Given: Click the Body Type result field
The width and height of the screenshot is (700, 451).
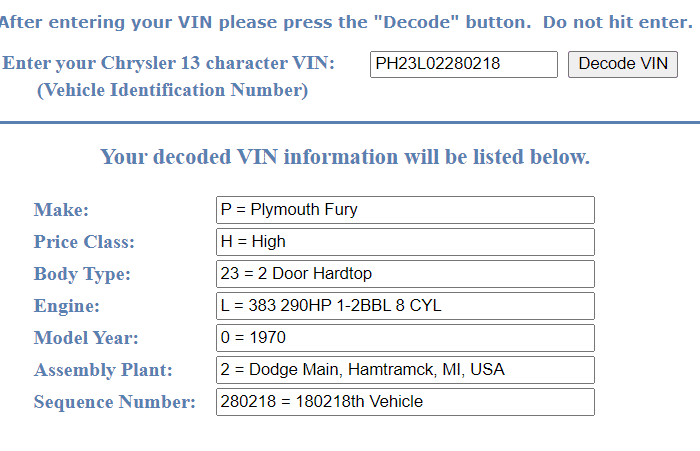Looking at the screenshot, I should click(x=405, y=274).
